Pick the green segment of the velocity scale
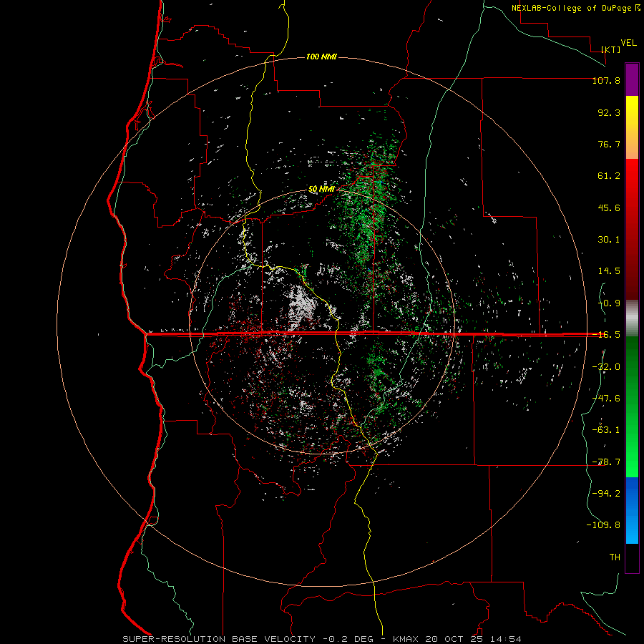The height and width of the screenshot is (644, 644). pos(632,406)
